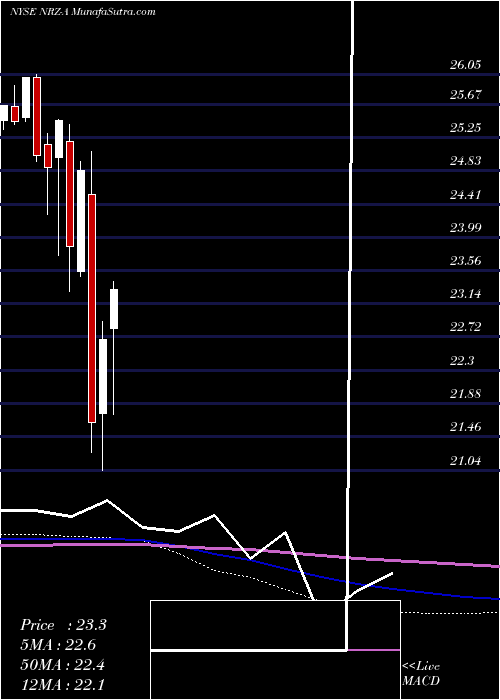Viewport: 500px width, 700px height.
Task: Click the 12MA : 22.1 value
Action: [62, 684]
